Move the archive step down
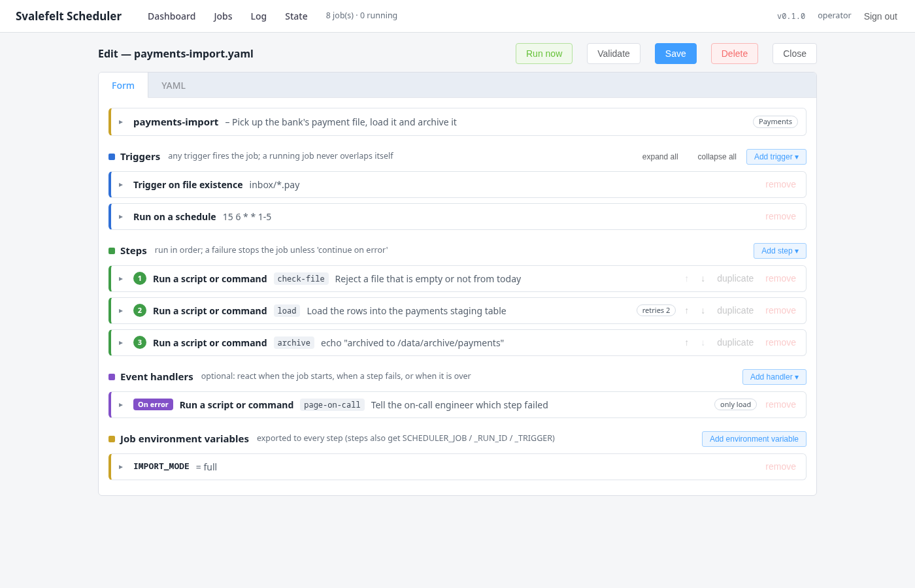The image size is (915, 588). [703, 343]
